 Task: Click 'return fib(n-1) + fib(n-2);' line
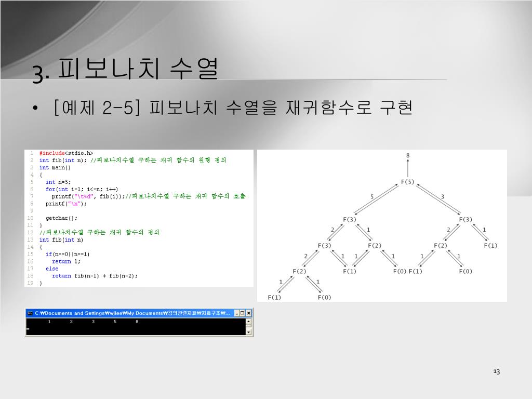(x=95, y=276)
